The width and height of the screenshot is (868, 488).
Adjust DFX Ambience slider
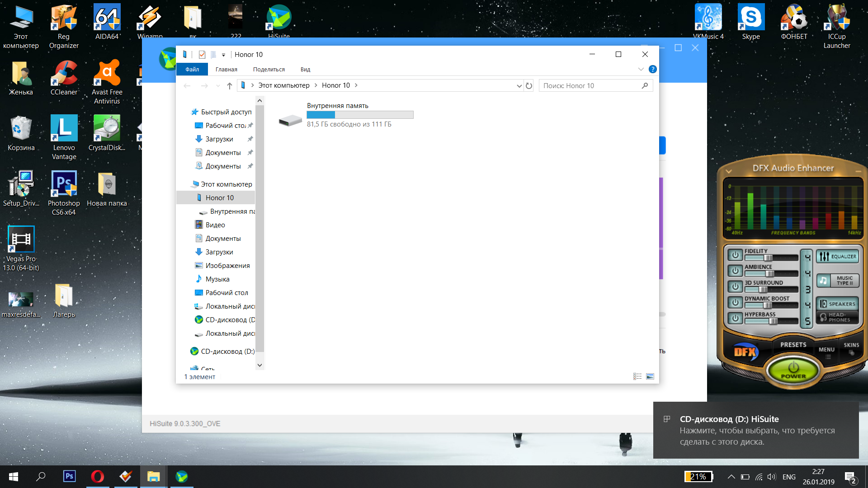[x=771, y=274]
